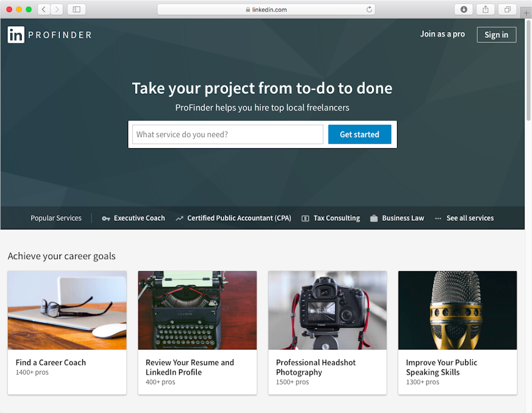
Task: Open the Join as a pro link
Action: 442,34
